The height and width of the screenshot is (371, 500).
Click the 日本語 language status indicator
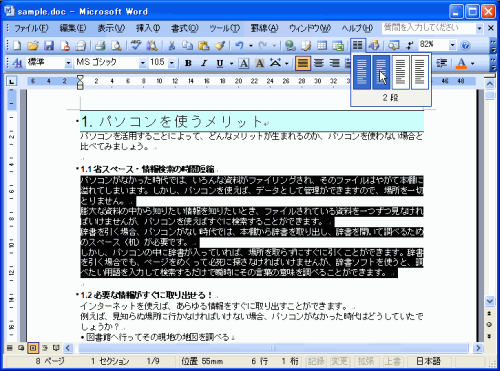tap(429, 361)
